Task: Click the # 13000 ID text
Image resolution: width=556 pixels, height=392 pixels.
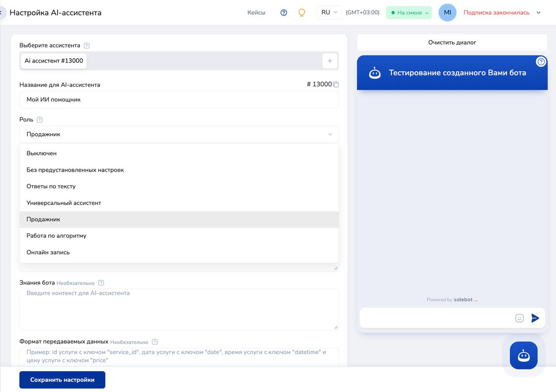Action: point(319,85)
